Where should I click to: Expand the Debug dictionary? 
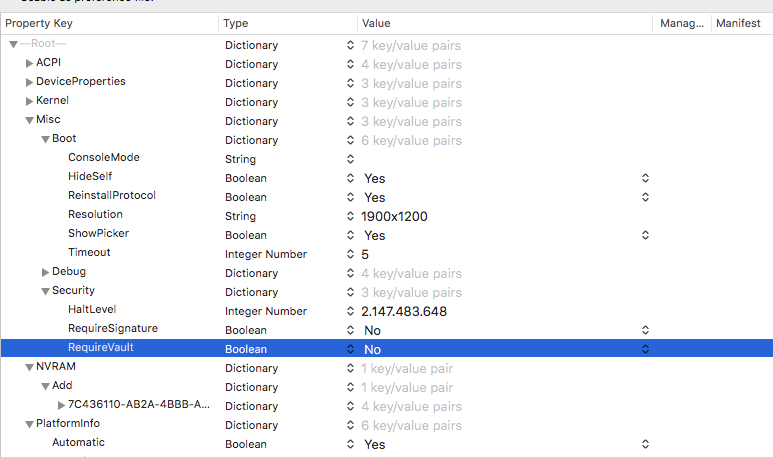[45, 272]
